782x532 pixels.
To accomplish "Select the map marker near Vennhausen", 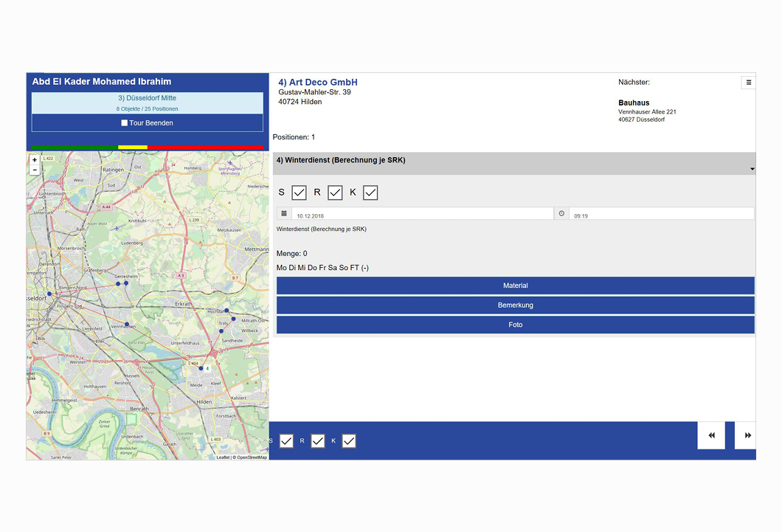I will pos(127,324).
